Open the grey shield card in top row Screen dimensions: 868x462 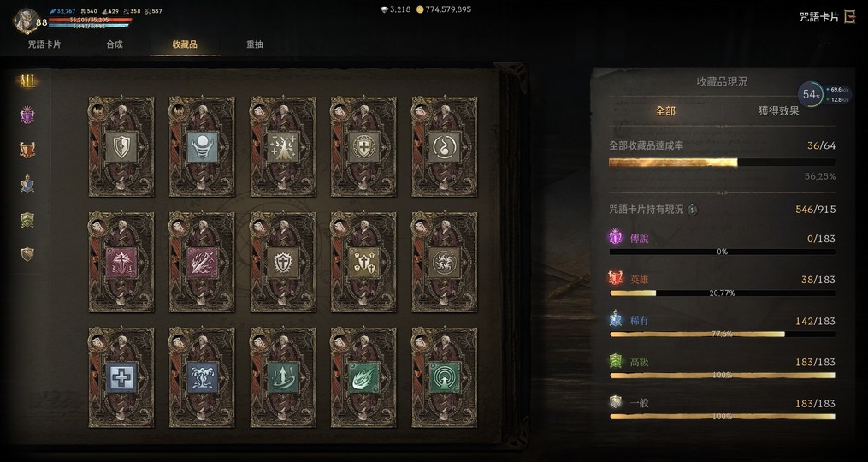(121, 147)
